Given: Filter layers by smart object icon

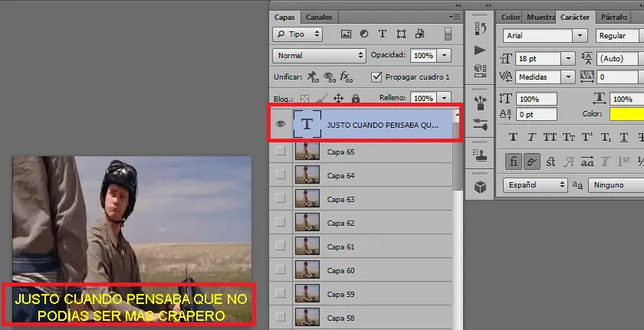Looking at the screenshot, I should tap(420, 34).
